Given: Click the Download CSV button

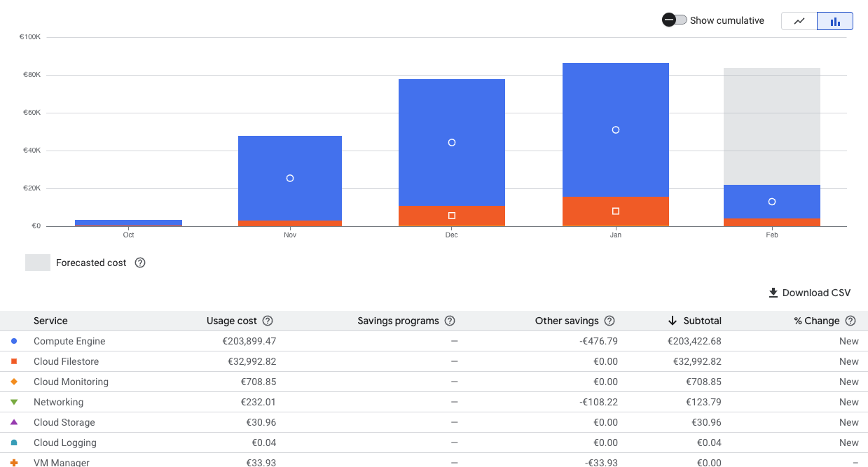Looking at the screenshot, I should [x=809, y=293].
